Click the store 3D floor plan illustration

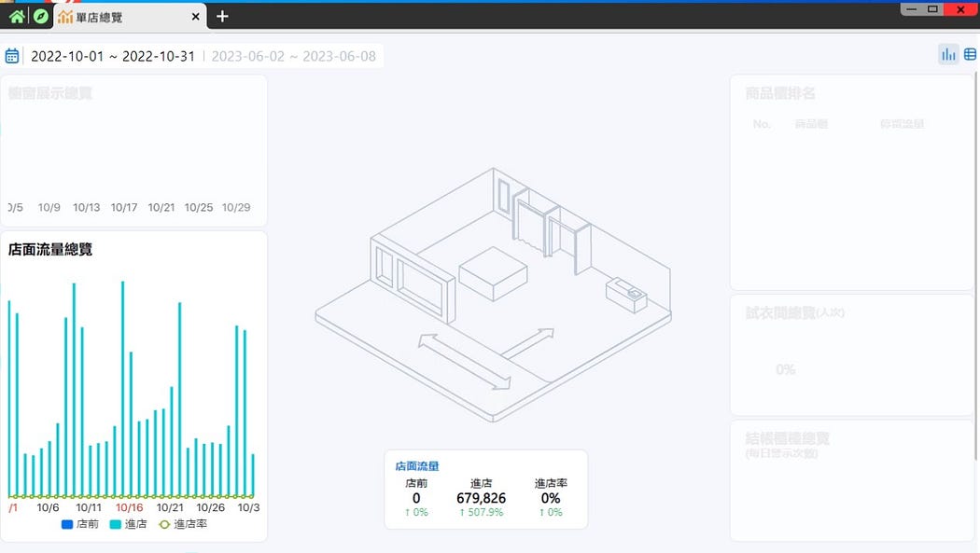point(493,295)
